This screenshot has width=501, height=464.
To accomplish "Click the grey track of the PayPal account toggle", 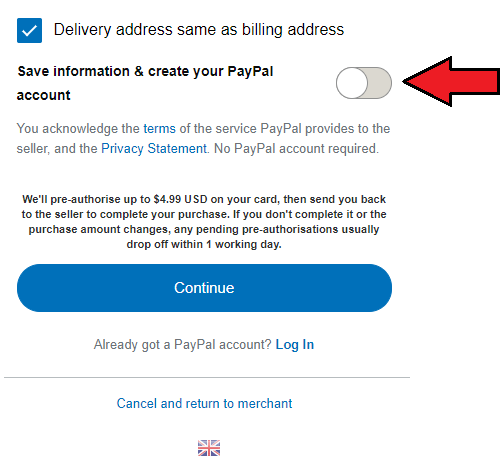I will coord(380,83).
